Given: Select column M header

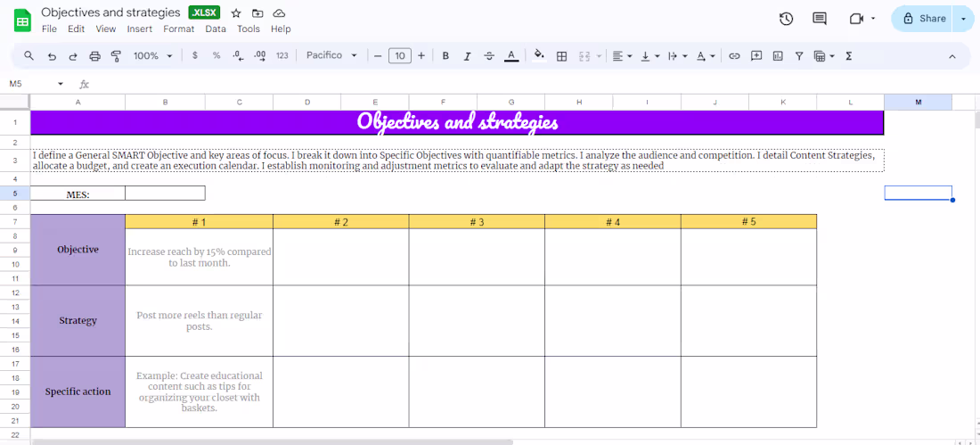Looking at the screenshot, I should click(x=919, y=102).
